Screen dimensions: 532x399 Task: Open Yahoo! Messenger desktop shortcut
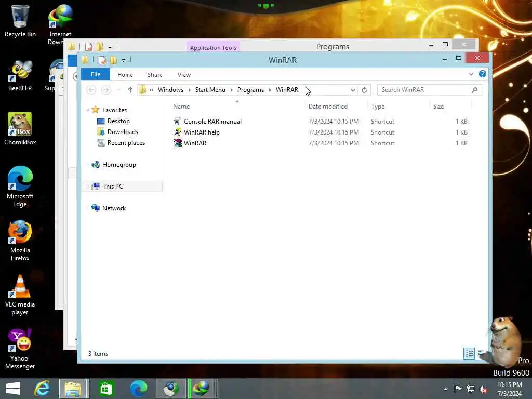tap(20, 349)
